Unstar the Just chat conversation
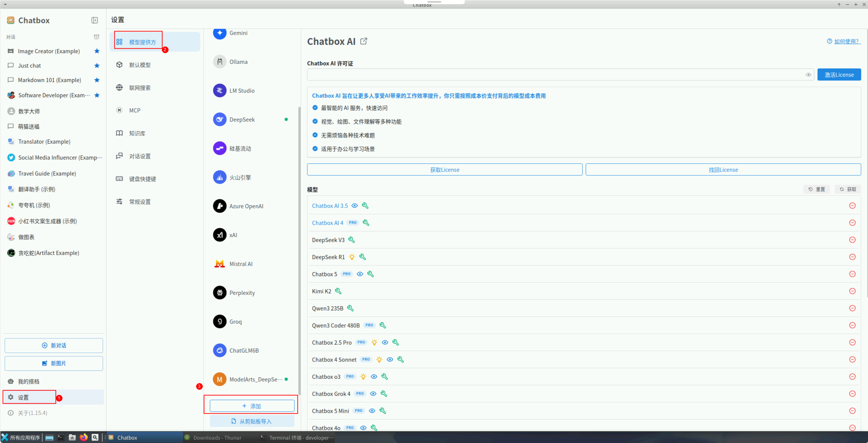868x443 pixels. [x=97, y=66]
